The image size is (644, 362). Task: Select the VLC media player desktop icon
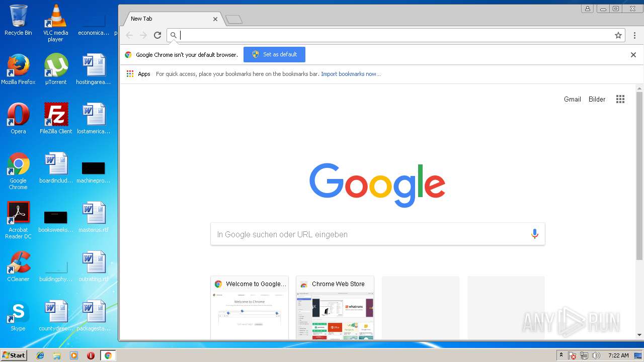pyautogui.click(x=56, y=23)
